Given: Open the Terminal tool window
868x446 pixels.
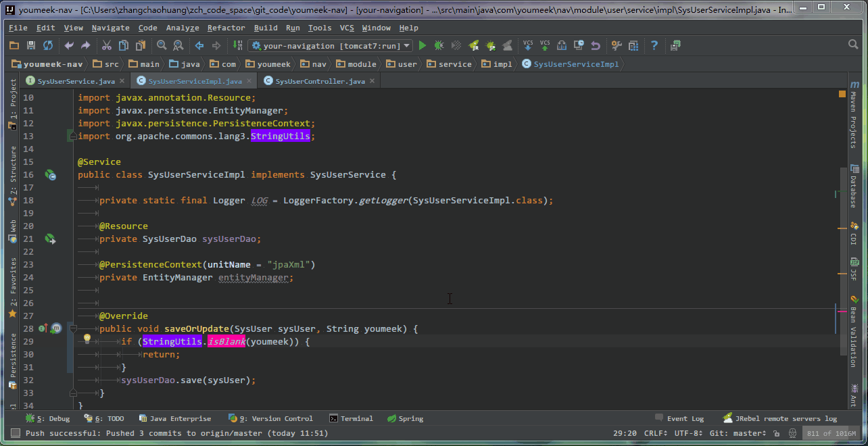Looking at the screenshot, I should 351,418.
